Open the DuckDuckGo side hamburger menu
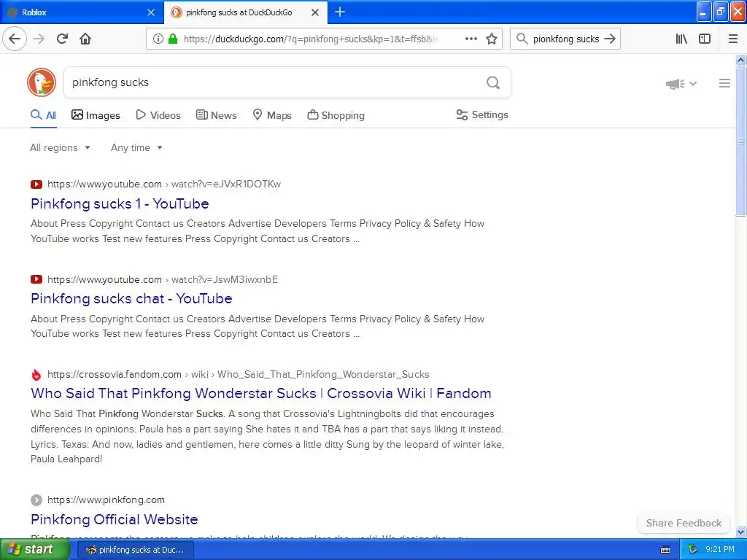Image resolution: width=747 pixels, height=560 pixels. tap(724, 83)
